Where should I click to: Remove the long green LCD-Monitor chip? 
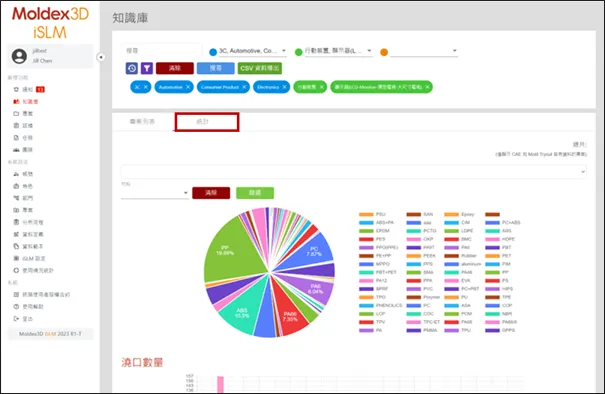pos(428,87)
